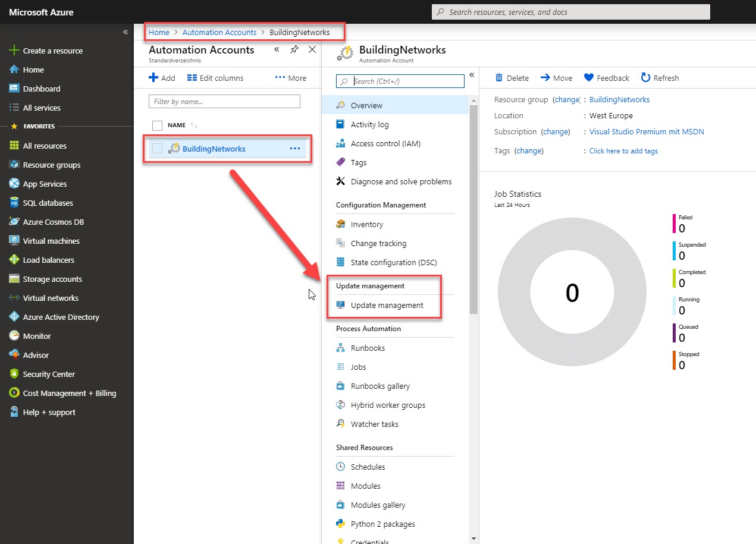The image size is (756, 544).
Task: Open the BuildingNetworks automation account link
Action: click(x=214, y=149)
